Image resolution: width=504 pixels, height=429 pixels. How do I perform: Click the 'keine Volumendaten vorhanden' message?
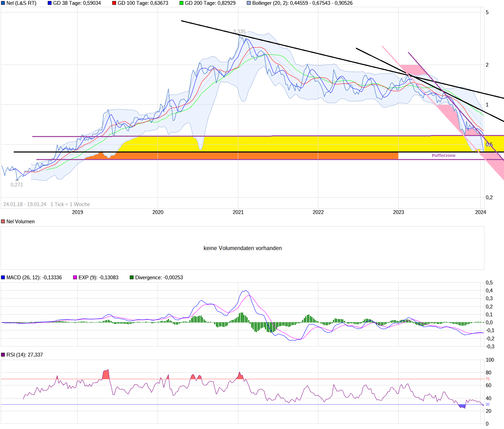coord(243,248)
